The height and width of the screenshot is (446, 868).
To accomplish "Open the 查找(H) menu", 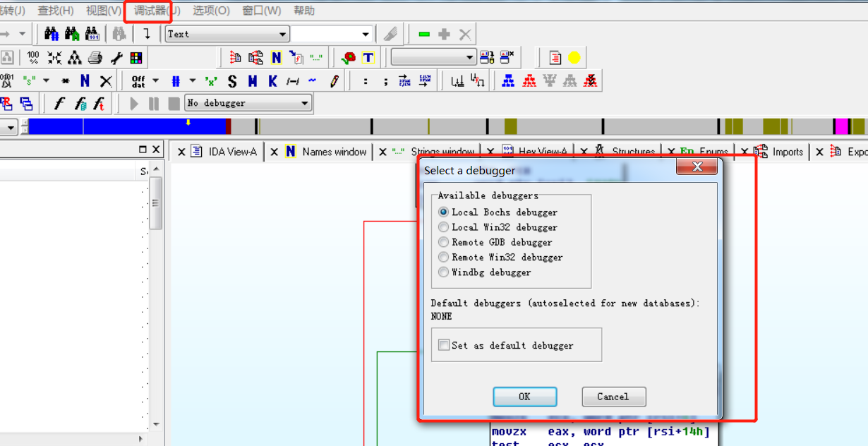I will coord(55,11).
